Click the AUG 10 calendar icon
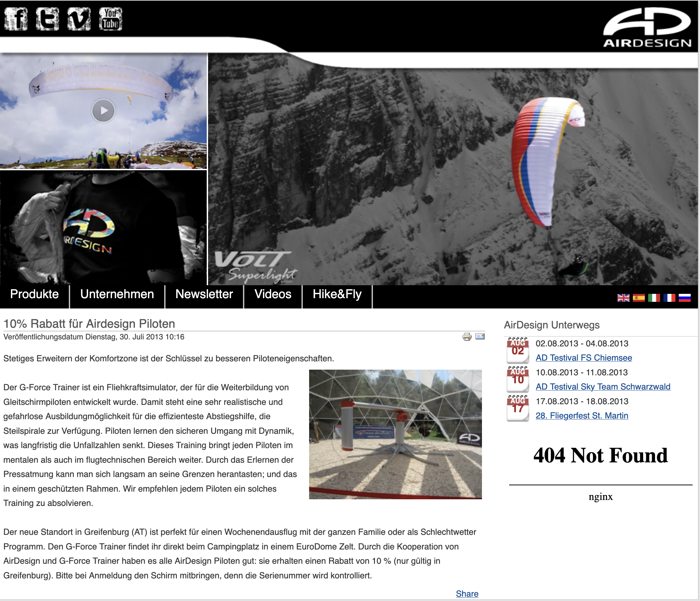This screenshot has width=700, height=601. pyautogui.click(x=518, y=379)
